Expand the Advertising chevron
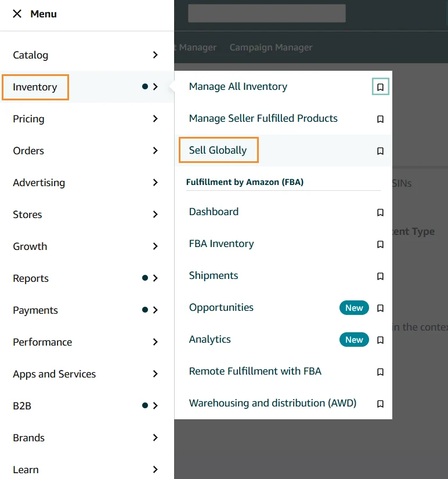The height and width of the screenshot is (479, 448). [x=156, y=182]
